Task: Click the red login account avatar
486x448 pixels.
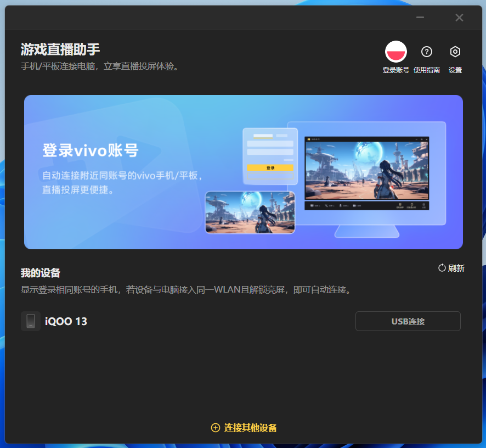Action: point(395,52)
